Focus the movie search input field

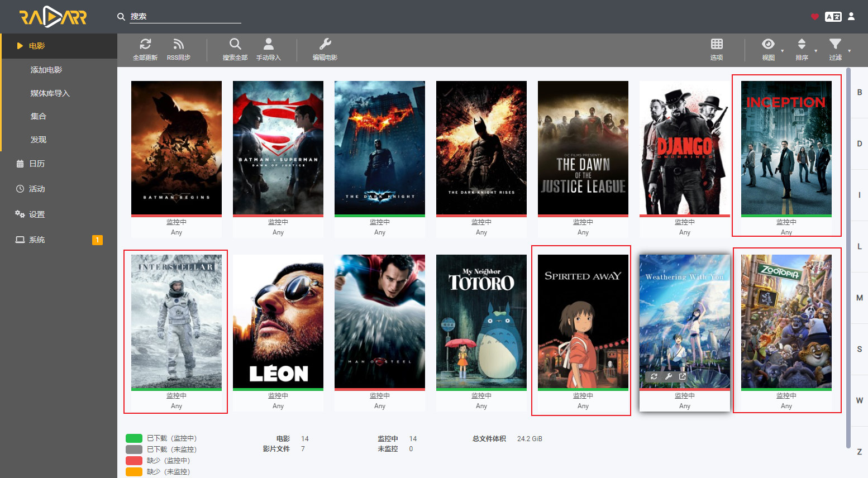[x=185, y=17]
